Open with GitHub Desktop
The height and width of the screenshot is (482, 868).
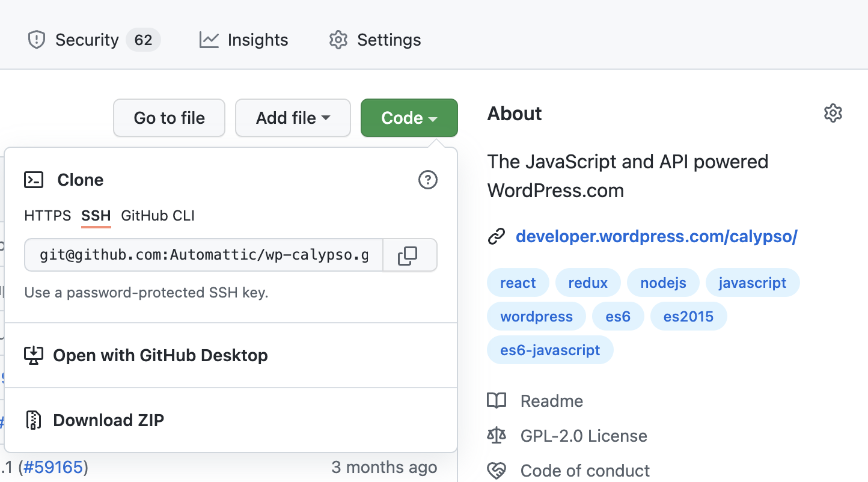[231, 355]
